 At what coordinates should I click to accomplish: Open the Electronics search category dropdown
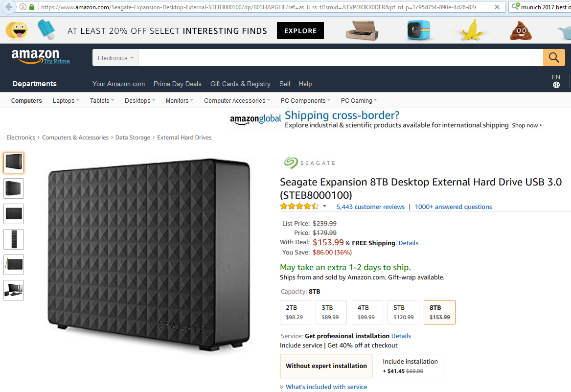[115, 58]
